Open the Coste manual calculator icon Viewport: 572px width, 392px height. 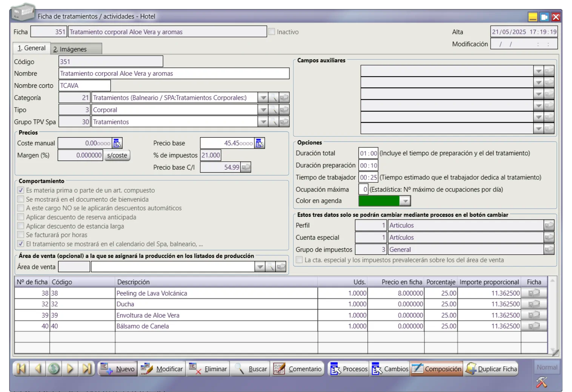point(117,143)
